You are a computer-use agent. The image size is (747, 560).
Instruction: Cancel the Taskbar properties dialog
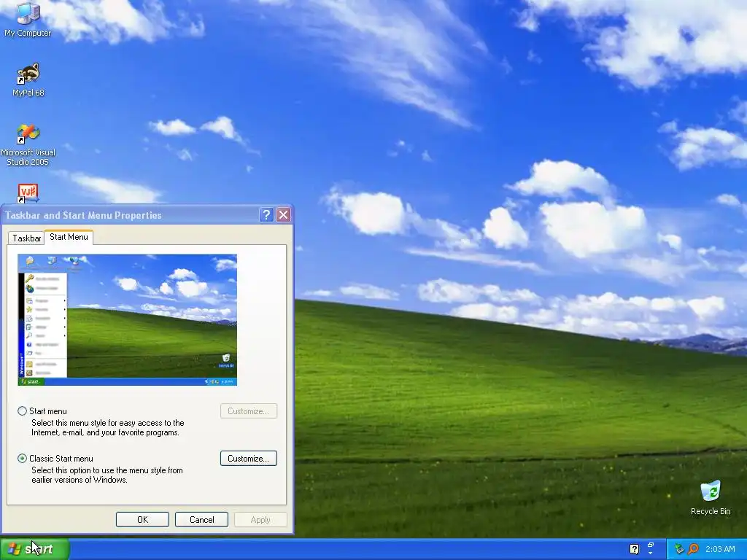201,519
